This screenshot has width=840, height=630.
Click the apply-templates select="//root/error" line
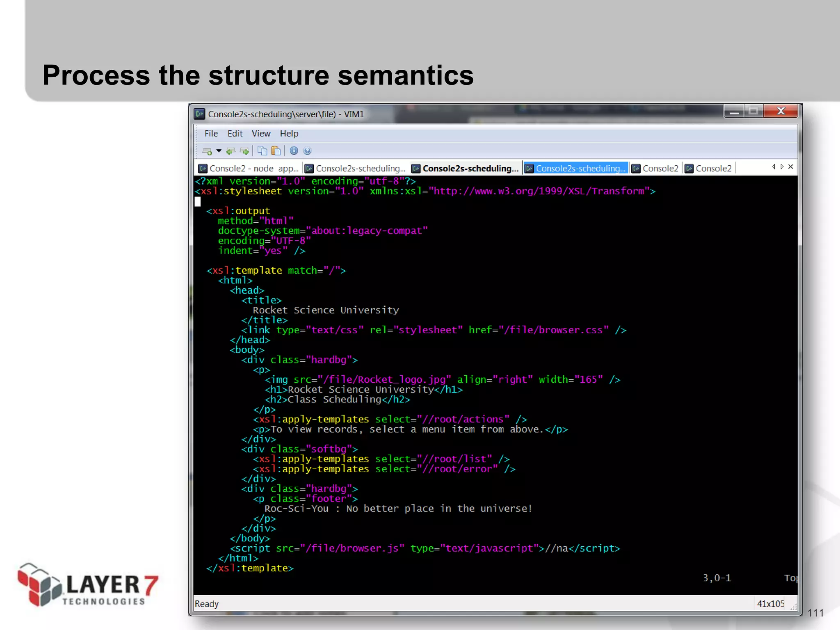coord(384,469)
